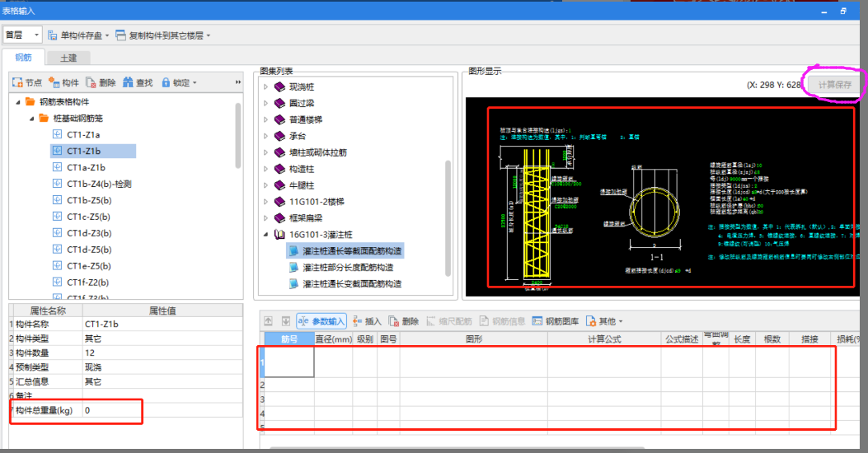Viewport: 868px width, 453px height.
Task: Click the 锁定 padlock icon
Action: coord(166,82)
